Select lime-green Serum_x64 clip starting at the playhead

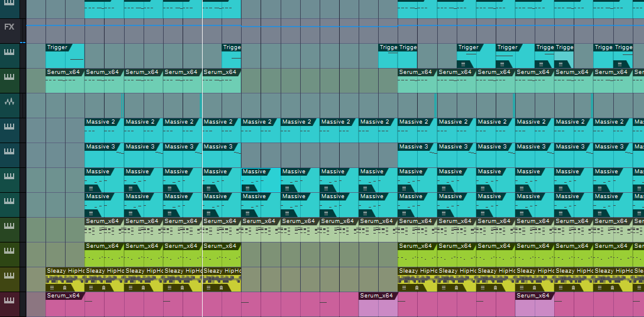[222, 254]
